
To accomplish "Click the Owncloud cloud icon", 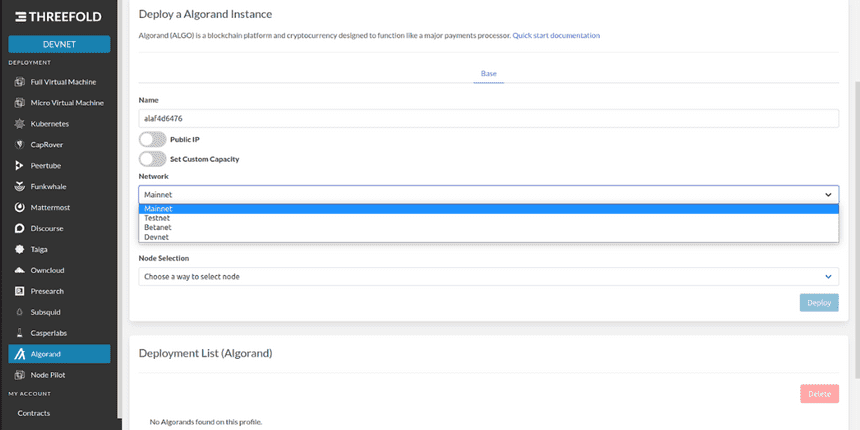I will tap(20, 270).
